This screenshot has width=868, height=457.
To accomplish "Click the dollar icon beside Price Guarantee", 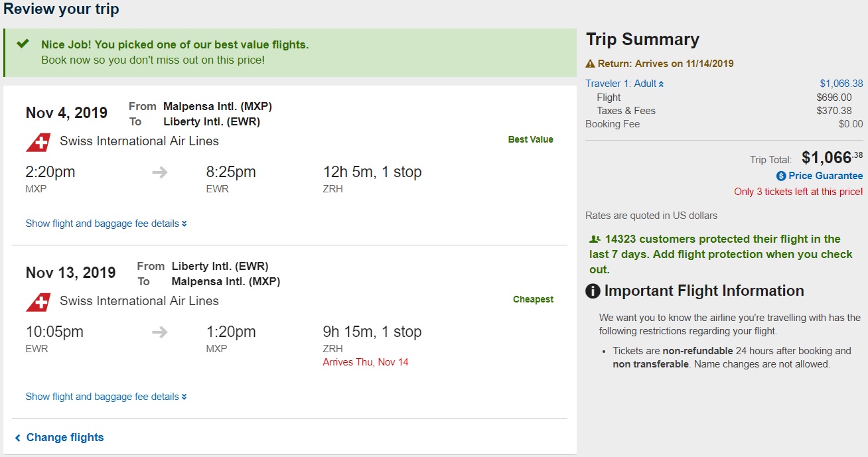I will point(781,176).
